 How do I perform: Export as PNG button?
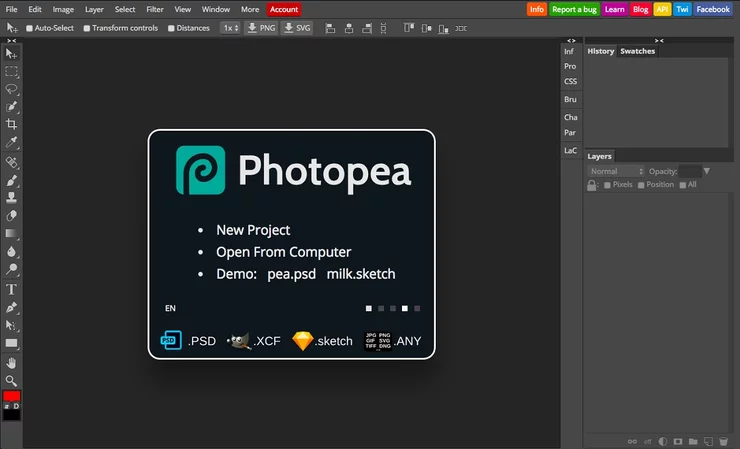(261, 28)
